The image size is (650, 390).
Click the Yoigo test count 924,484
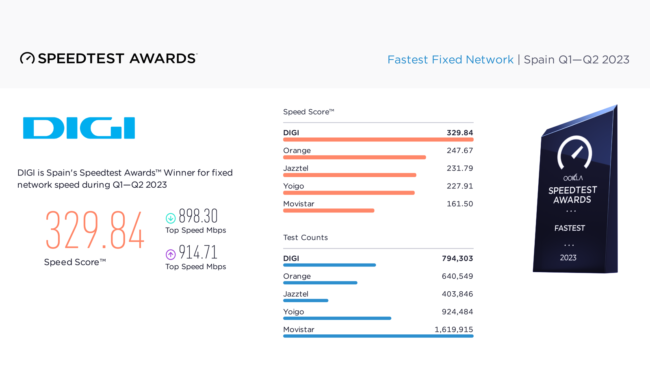coord(457,312)
